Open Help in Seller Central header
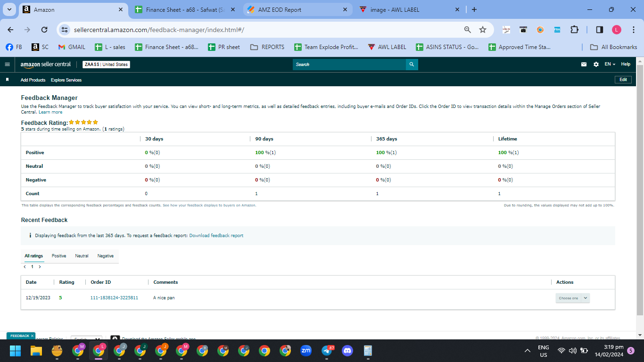This screenshot has height=362, width=644. pyautogui.click(x=626, y=64)
